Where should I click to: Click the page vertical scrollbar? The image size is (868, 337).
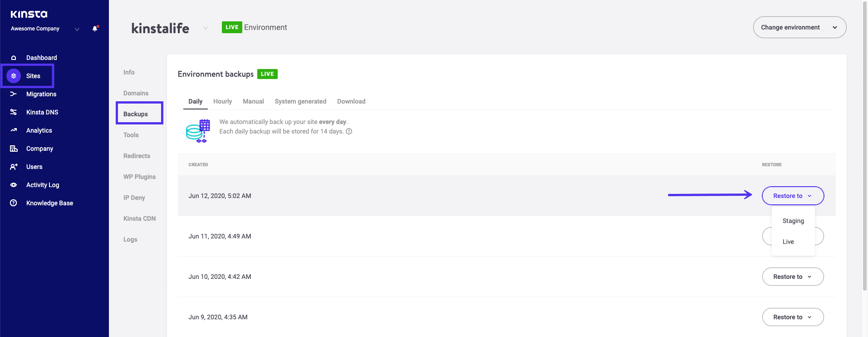coord(865,145)
